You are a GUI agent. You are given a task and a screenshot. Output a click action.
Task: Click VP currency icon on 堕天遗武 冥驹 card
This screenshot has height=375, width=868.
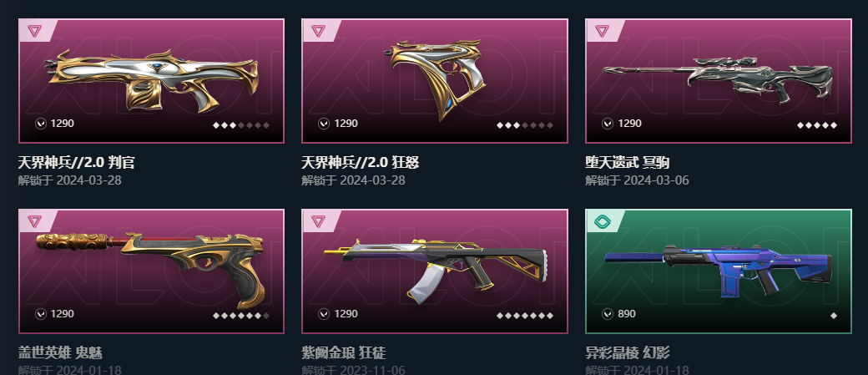pyautogui.click(x=608, y=124)
